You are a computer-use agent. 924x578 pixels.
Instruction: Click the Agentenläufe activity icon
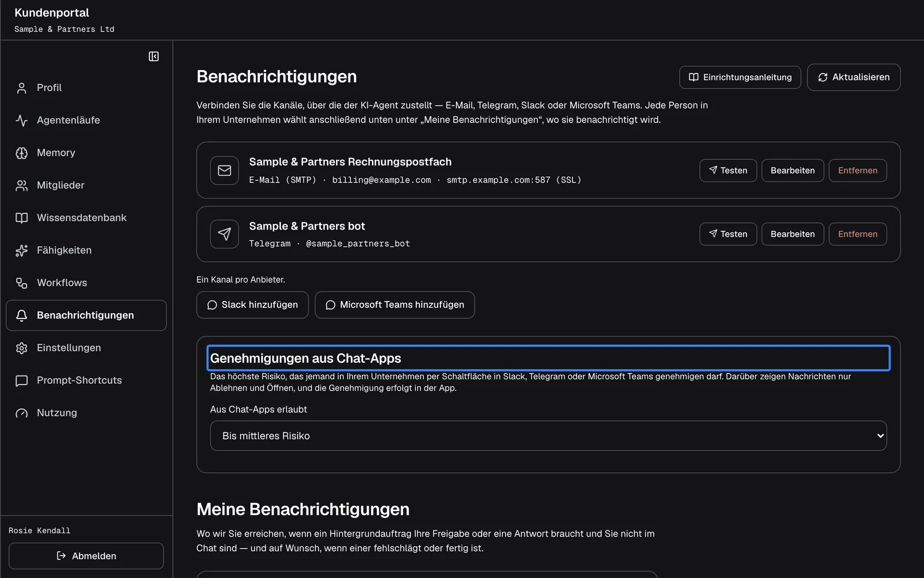pyautogui.click(x=22, y=120)
